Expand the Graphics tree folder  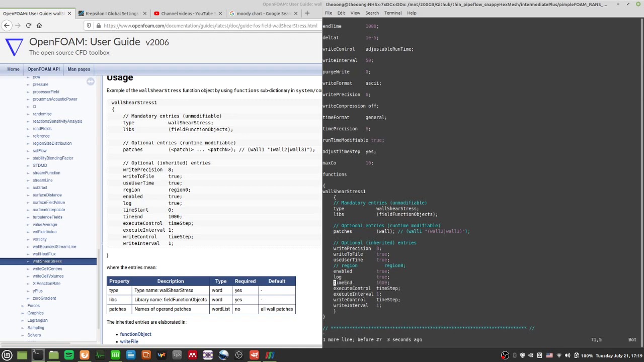pyautogui.click(x=23, y=313)
